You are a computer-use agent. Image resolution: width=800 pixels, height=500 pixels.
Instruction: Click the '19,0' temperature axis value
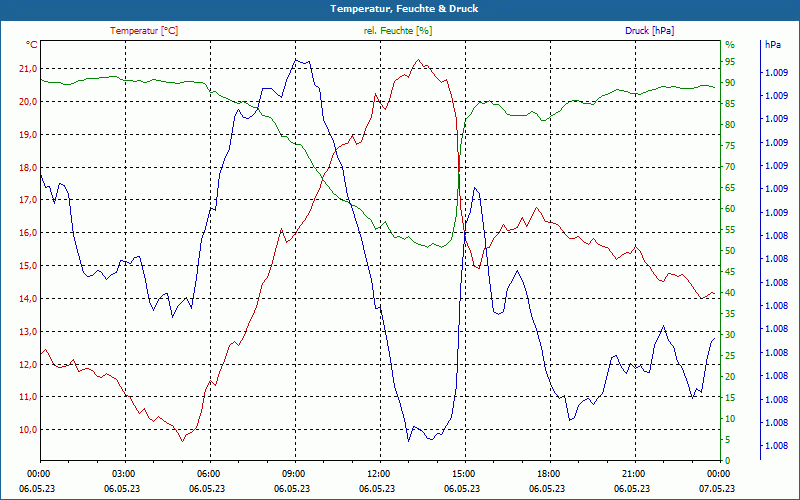(x=29, y=135)
